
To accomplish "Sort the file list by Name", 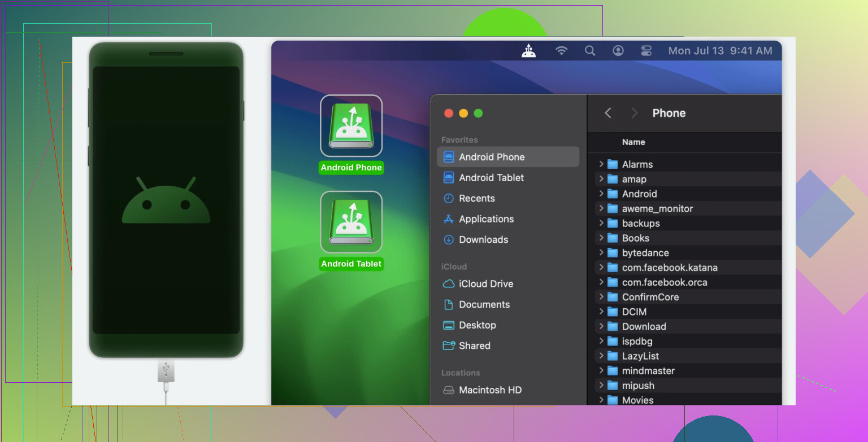I will 633,142.
